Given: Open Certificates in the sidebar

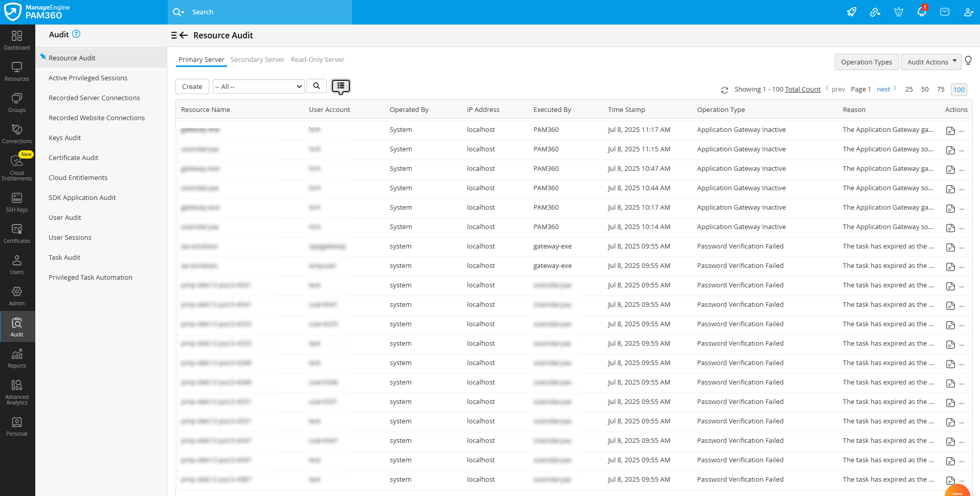Looking at the screenshot, I should (x=17, y=234).
